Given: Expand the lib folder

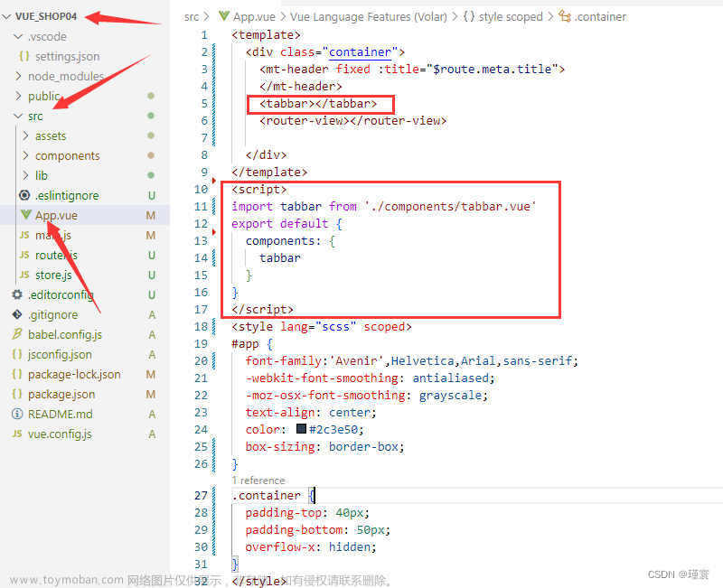Looking at the screenshot, I should (x=26, y=175).
